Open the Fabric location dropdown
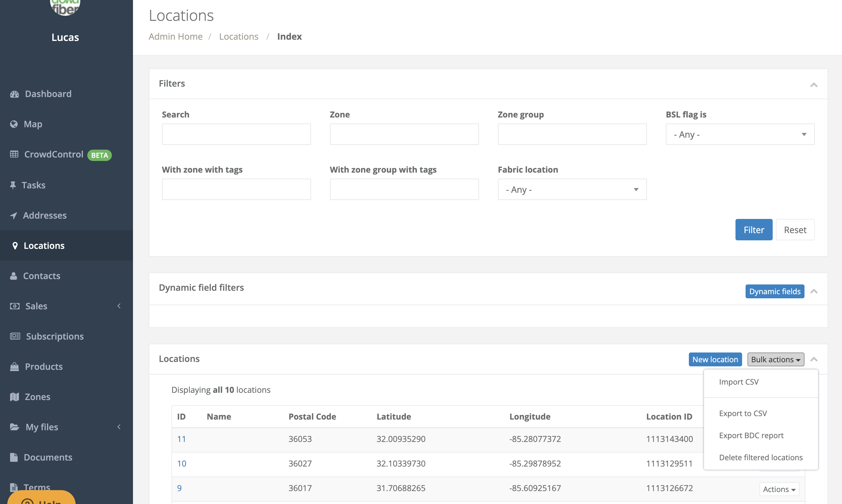The width and height of the screenshot is (842, 504). pos(572,189)
